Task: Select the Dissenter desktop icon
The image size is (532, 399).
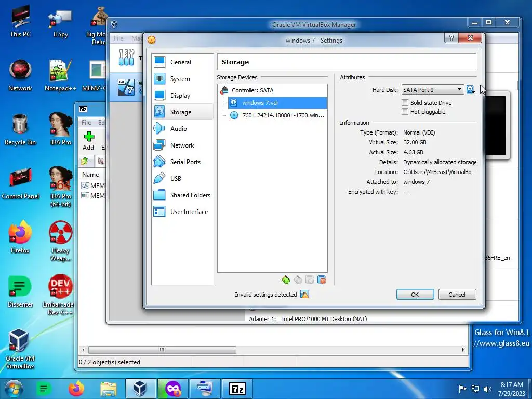Action: pyautogui.click(x=20, y=291)
